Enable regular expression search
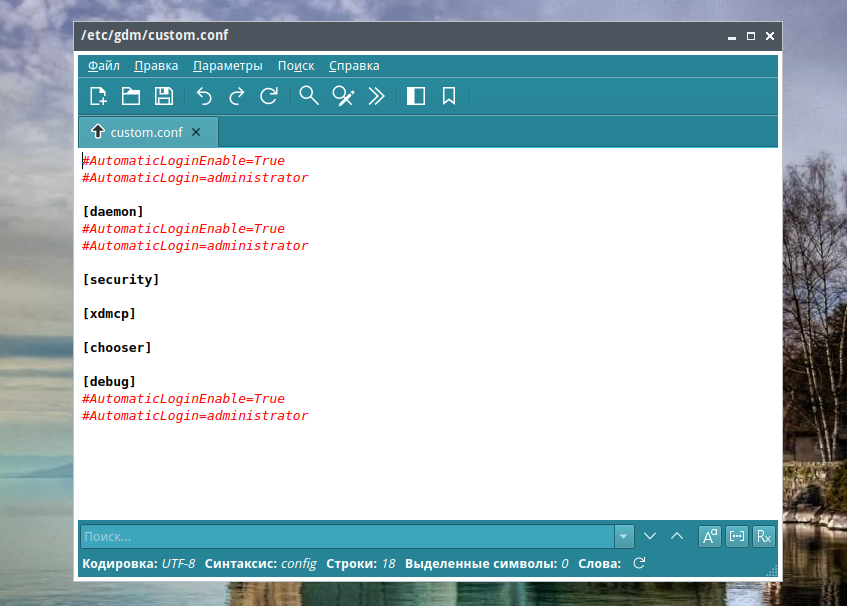Screen dimensions: 847x606 pyautogui.click(x=764, y=536)
